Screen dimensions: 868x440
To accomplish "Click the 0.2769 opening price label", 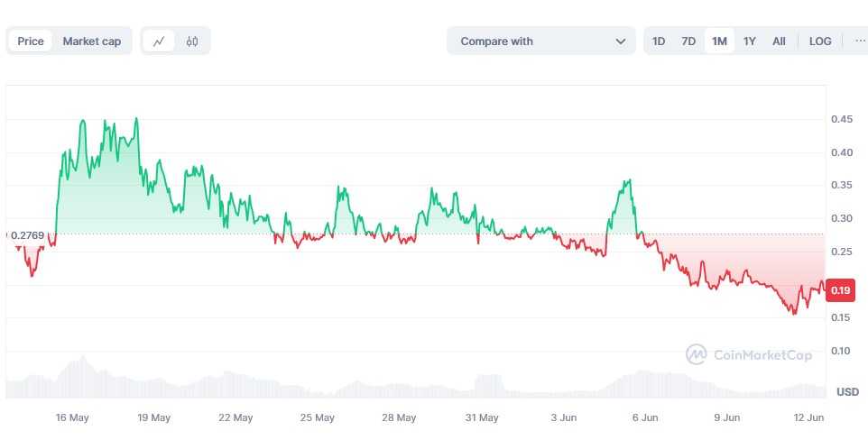I will [27, 235].
